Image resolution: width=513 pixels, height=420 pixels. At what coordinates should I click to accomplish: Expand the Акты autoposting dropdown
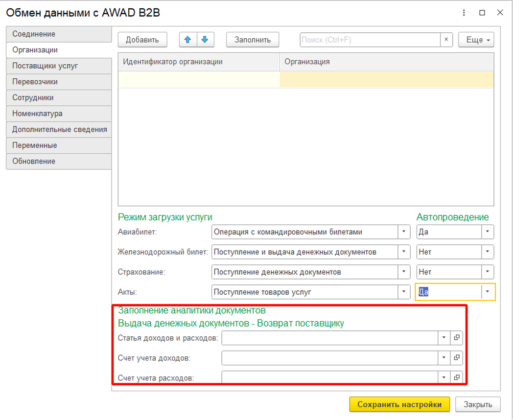488,292
